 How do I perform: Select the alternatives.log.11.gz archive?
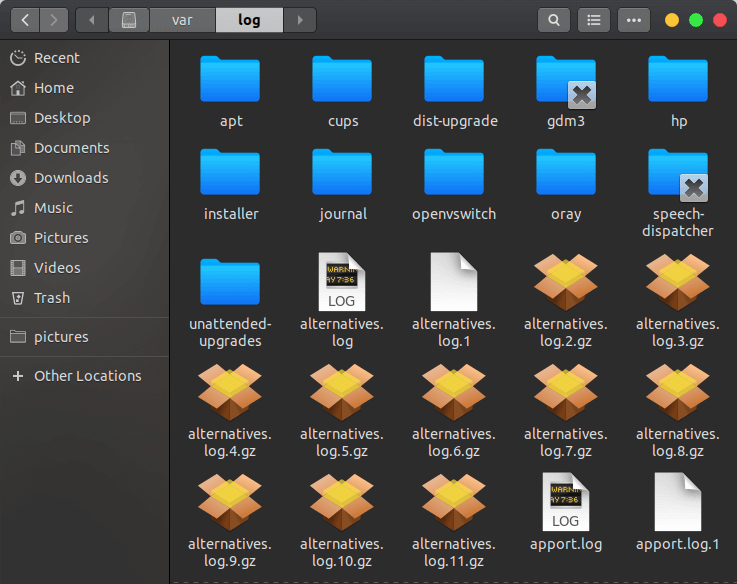click(454, 521)
